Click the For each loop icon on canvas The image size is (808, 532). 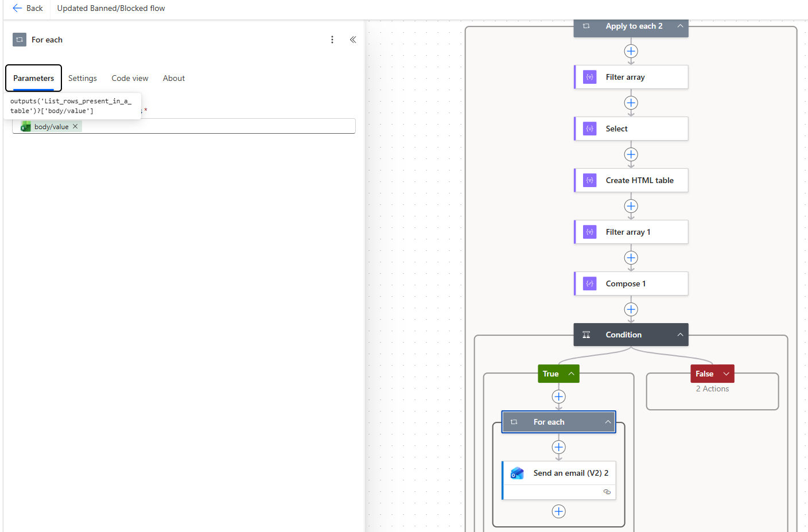click(514, 422)
